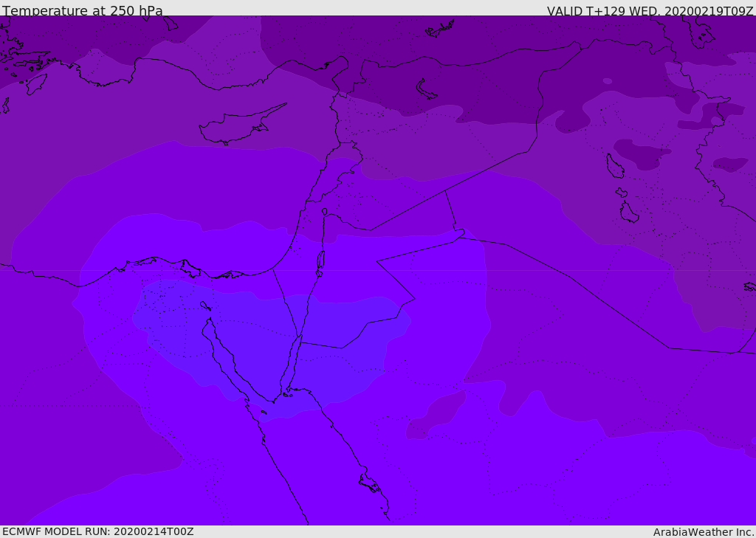
Task: Click the 'Temperature at 250 hPa' title text
Action: click(x=83, y=10)
